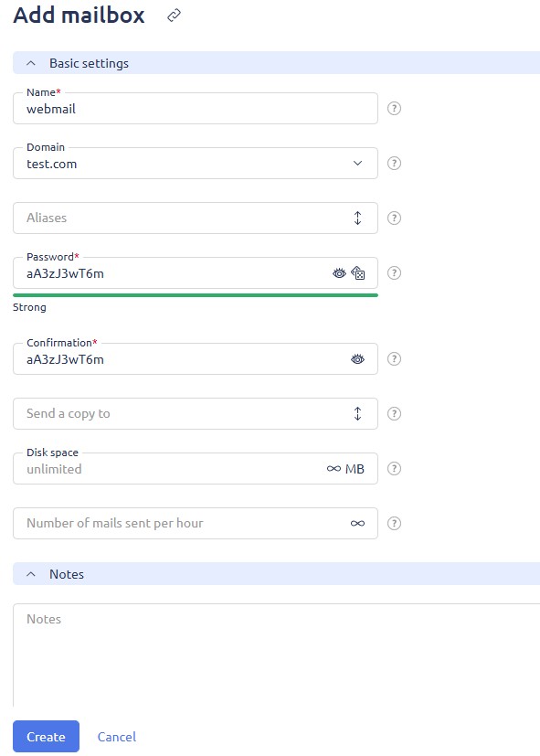Click the infinity icon in Disk space field
Image resolution: width=540 pixels, height=756 pixels.
pos(334,469)
